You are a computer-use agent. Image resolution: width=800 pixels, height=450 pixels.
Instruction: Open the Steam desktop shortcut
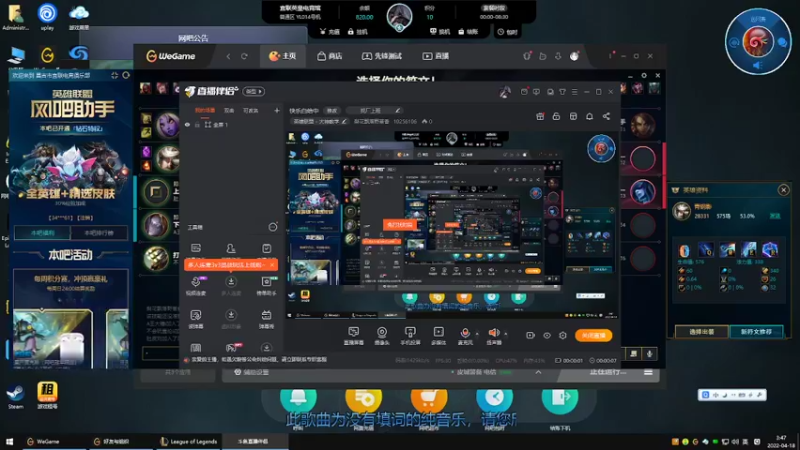(15, 397)
